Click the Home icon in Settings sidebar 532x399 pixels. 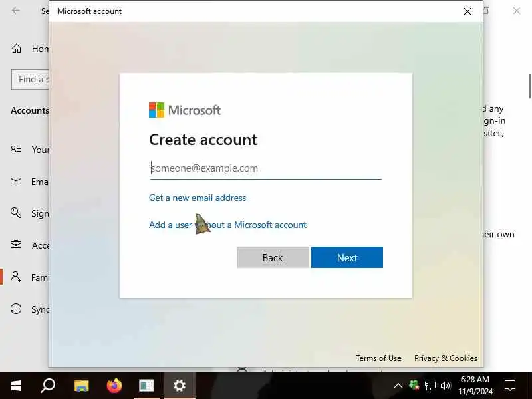[16, 49]
